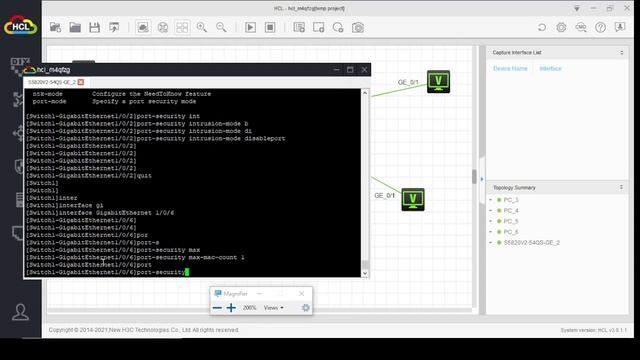Click the canvas vertical scrollbar thumb
The image size is (640, 360).
coord(474,177)
